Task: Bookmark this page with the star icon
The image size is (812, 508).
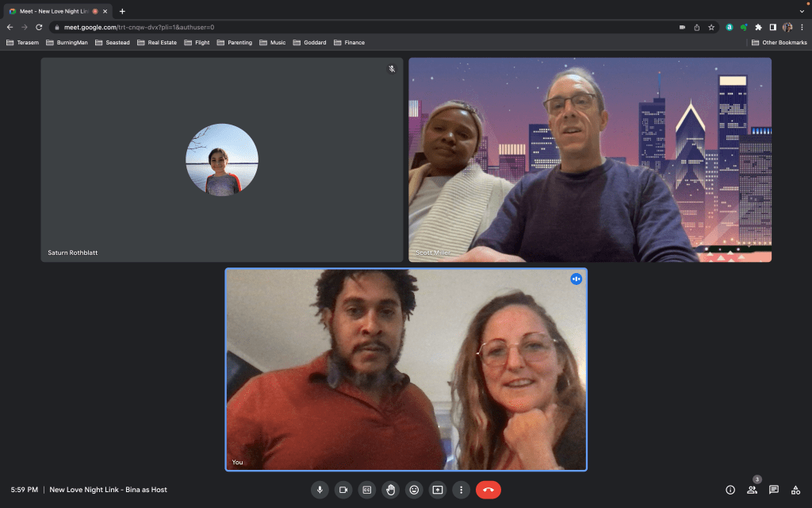Action: tap(711, 27)
